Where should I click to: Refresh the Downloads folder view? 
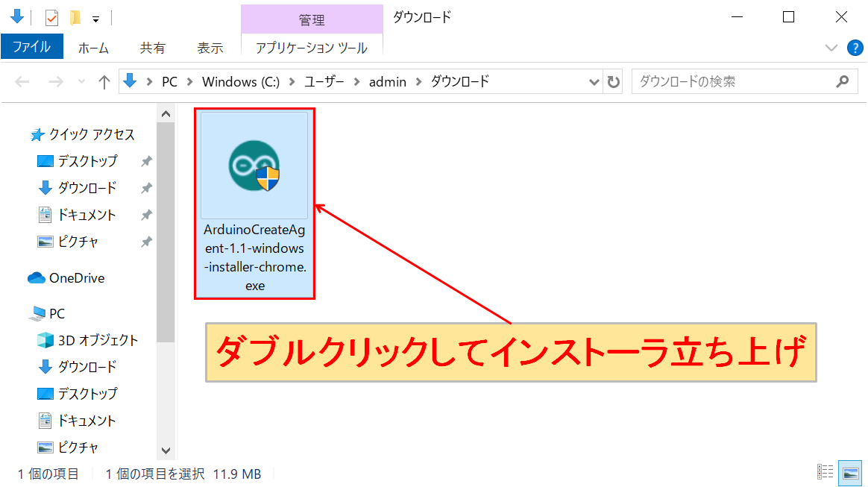[x=613, y=82]
